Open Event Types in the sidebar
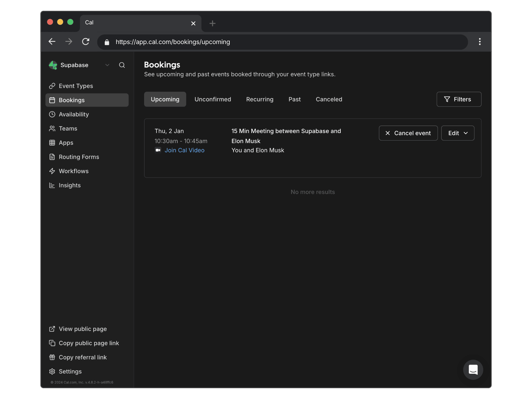Viewport: 532px width, 399px height. pos(87,86)
